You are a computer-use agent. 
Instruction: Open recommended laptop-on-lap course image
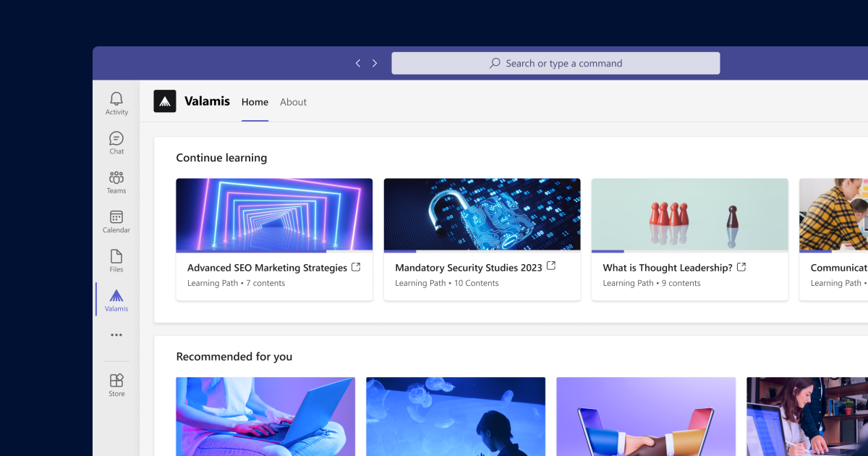point(265,416)
